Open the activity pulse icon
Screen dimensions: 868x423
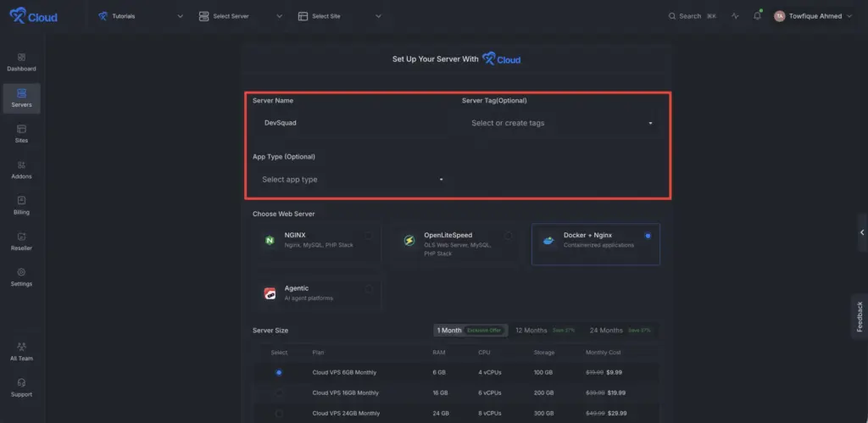tap(735, 16)
